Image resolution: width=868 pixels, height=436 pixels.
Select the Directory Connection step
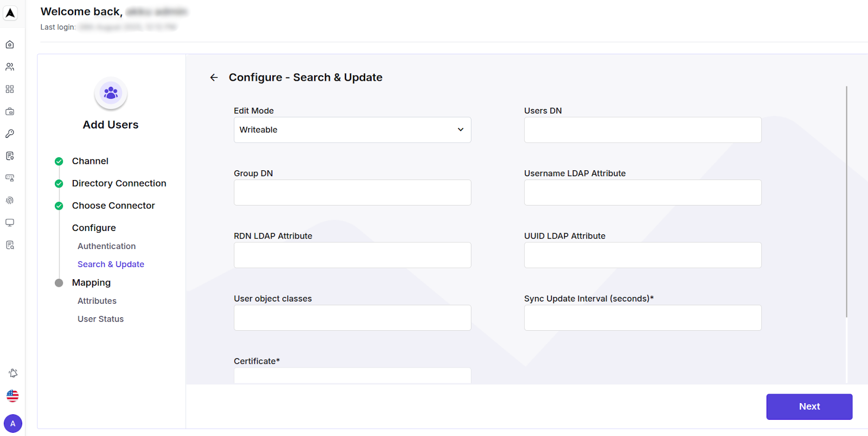[x=119, y=183]
